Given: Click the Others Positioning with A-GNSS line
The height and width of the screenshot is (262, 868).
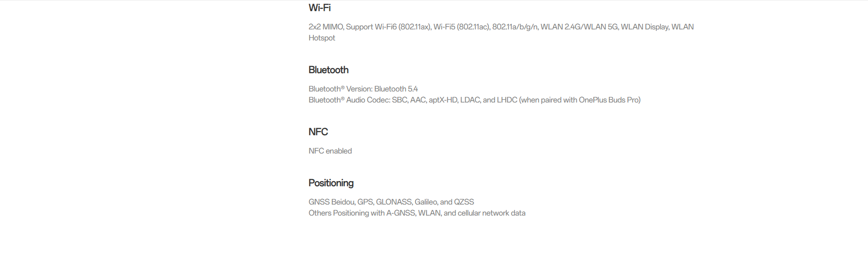Looking at the screenshot, I should tap(417, 213).
